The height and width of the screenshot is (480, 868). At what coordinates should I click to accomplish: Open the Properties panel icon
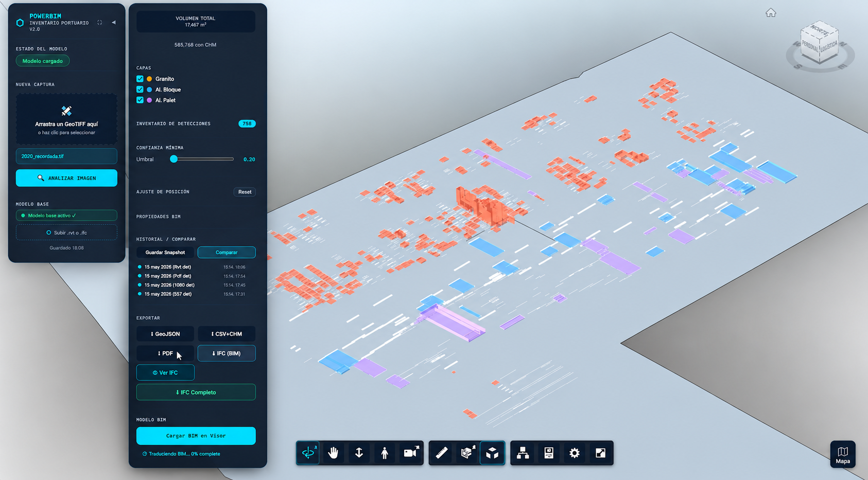click(x=549, y=453)
